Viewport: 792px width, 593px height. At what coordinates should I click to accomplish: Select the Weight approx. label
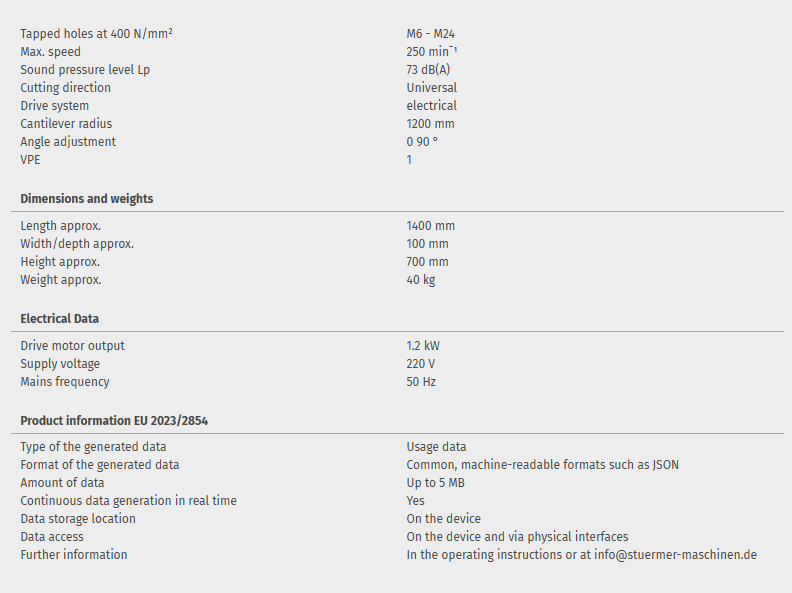click(x=61, y=280)
